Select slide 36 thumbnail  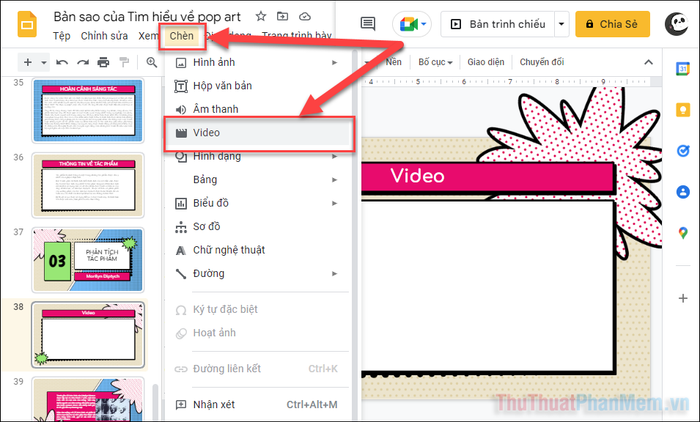coord(88,185)
